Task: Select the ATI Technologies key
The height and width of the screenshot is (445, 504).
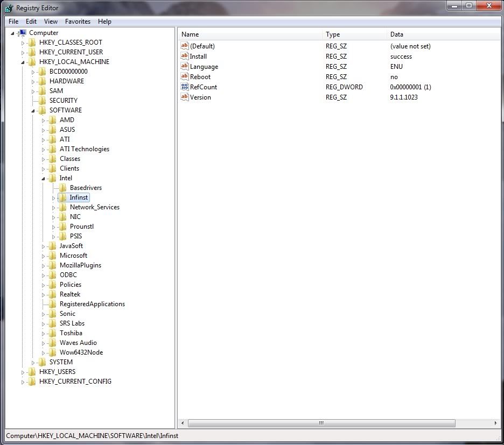Action: click(85, 149)
